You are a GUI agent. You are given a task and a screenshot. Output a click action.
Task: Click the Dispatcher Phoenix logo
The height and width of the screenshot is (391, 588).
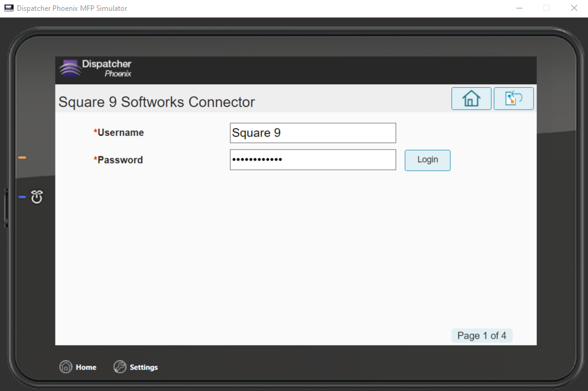(x=96, y=68)
